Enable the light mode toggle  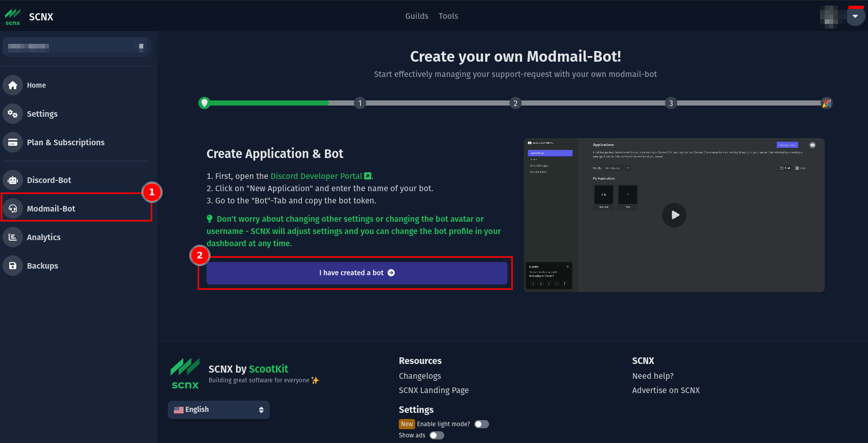point(481,424)
